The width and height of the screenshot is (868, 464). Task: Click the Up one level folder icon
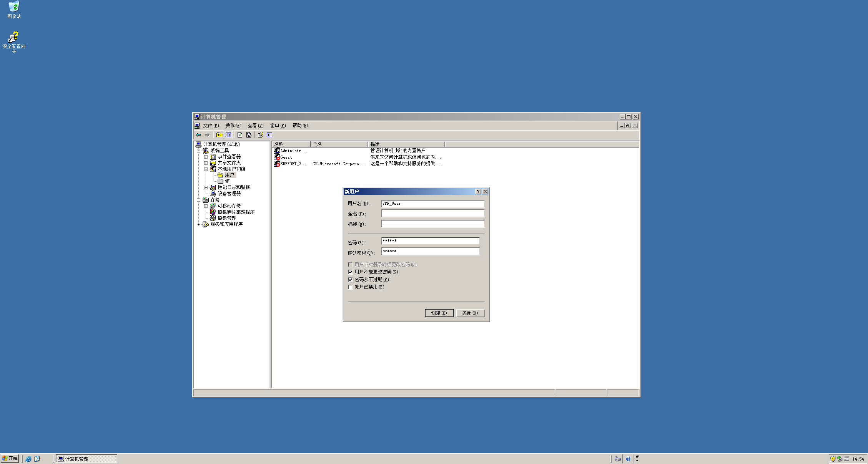(219, 135)
